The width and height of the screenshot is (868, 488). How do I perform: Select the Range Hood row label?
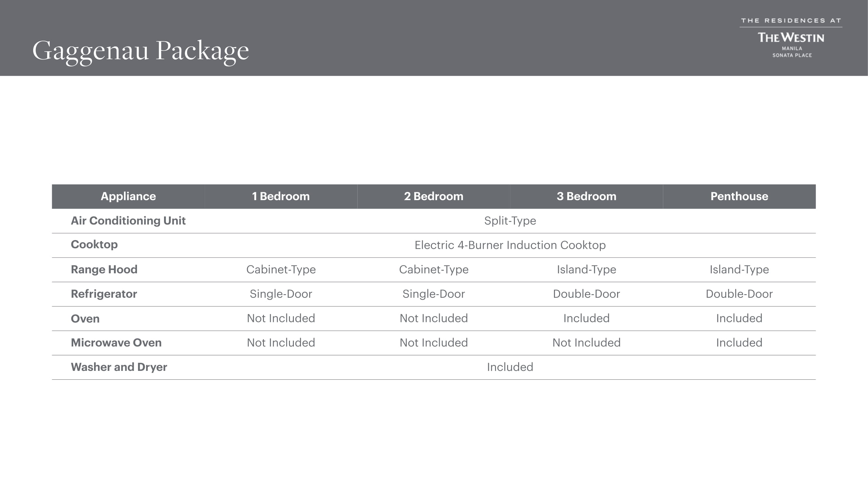pyautogui.click(x=104, y=269)
